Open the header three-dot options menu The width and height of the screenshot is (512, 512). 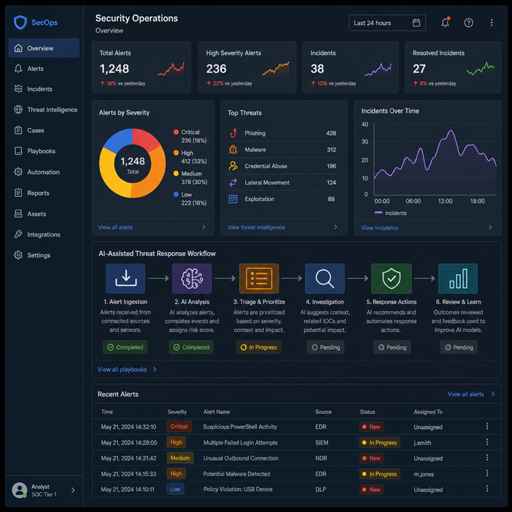[x=491, y=23]
